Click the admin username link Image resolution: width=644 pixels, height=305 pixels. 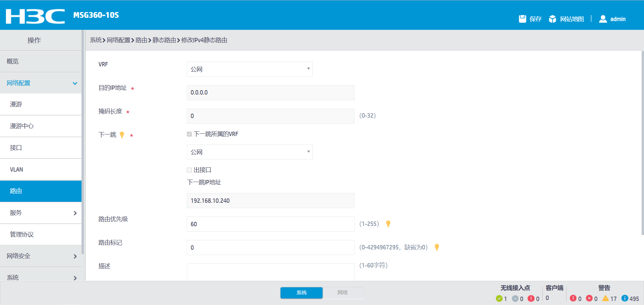618,19
